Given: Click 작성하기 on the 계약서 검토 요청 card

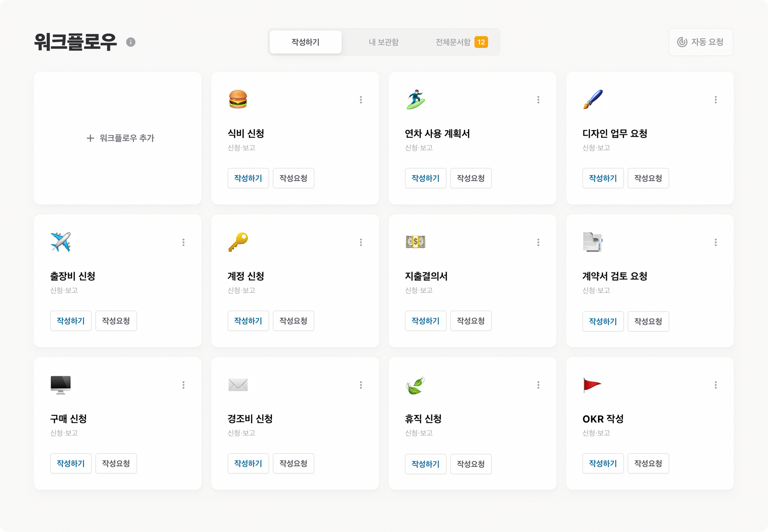Looking at the screenshot, I should tap(603, 321).
